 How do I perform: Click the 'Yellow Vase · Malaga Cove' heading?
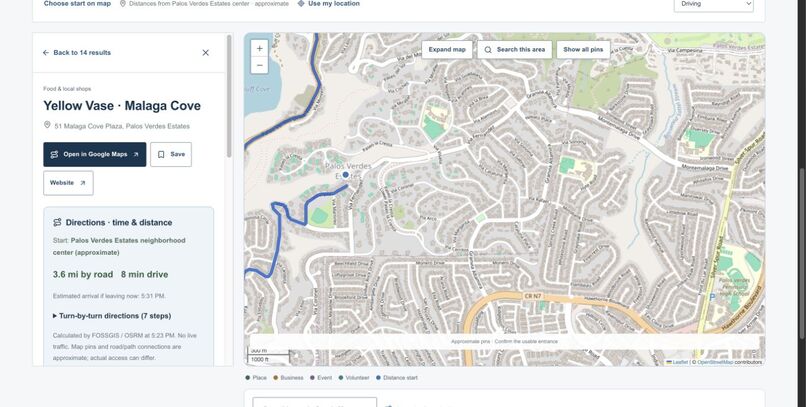122,106
